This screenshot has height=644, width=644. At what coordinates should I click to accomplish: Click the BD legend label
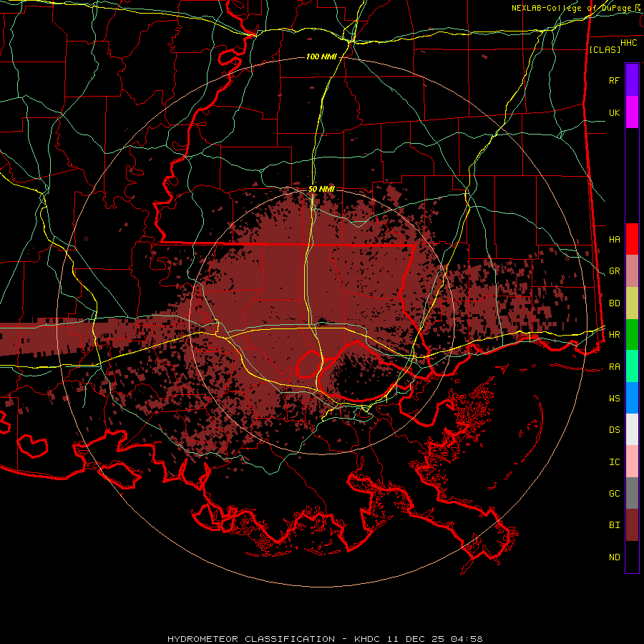pyautogui.click(x=614, y=303)
